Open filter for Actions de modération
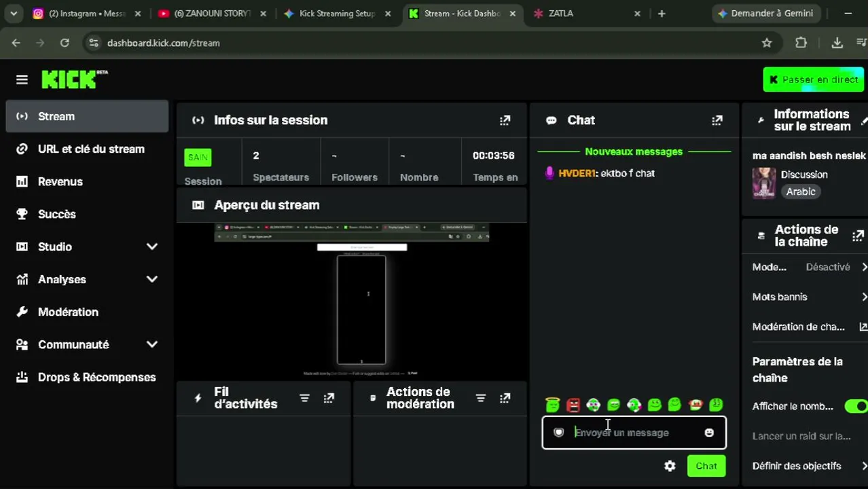Viewport: 868px width, 489px height. (480, 398)
